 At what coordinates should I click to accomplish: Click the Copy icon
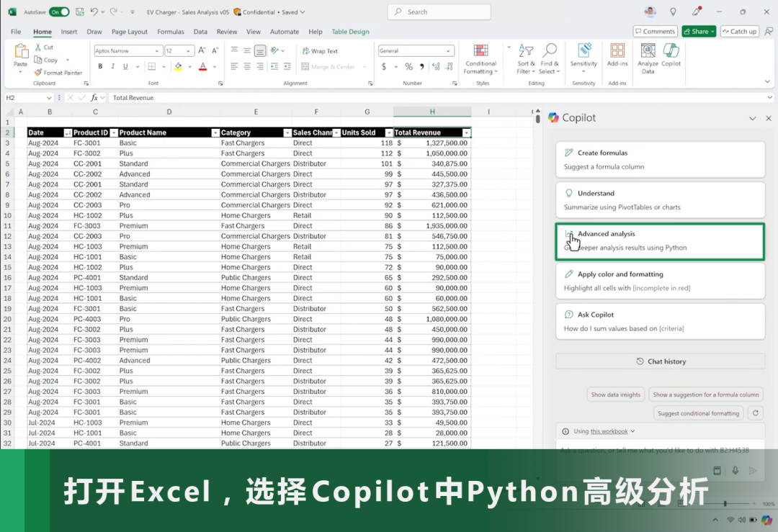[38, 60]
